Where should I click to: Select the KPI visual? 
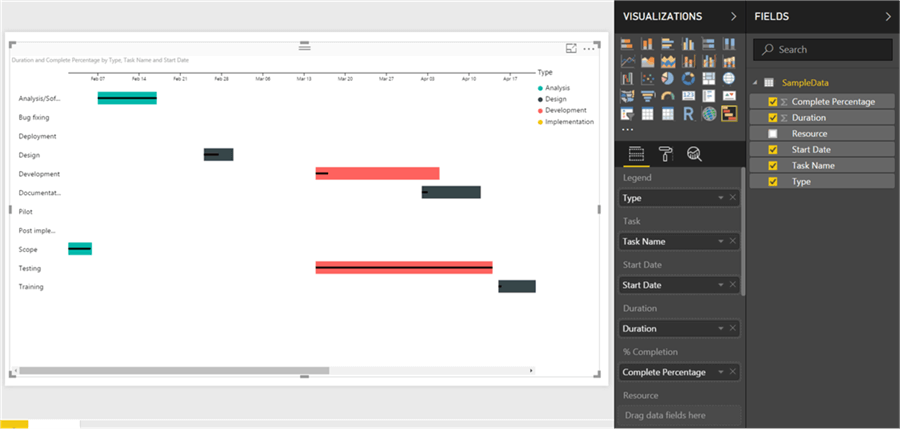pyautogui.click(x=729, y=96)
